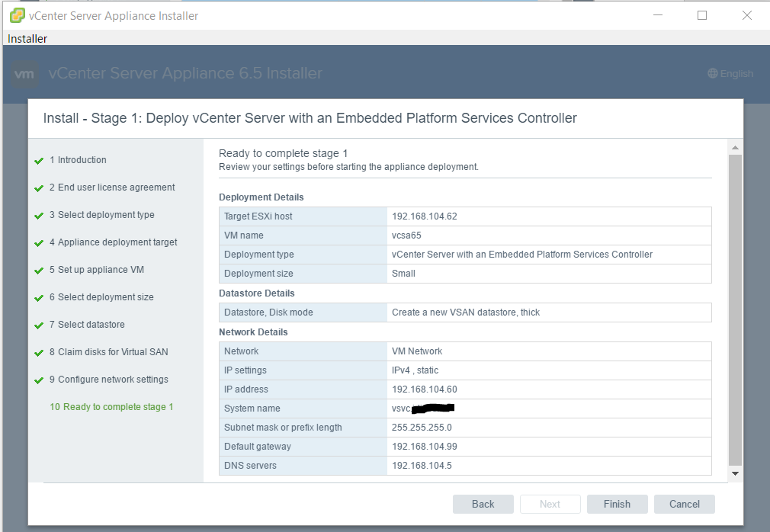Click the VMware vm logo icon
This screenshot has height=532, width=770.
24,74
